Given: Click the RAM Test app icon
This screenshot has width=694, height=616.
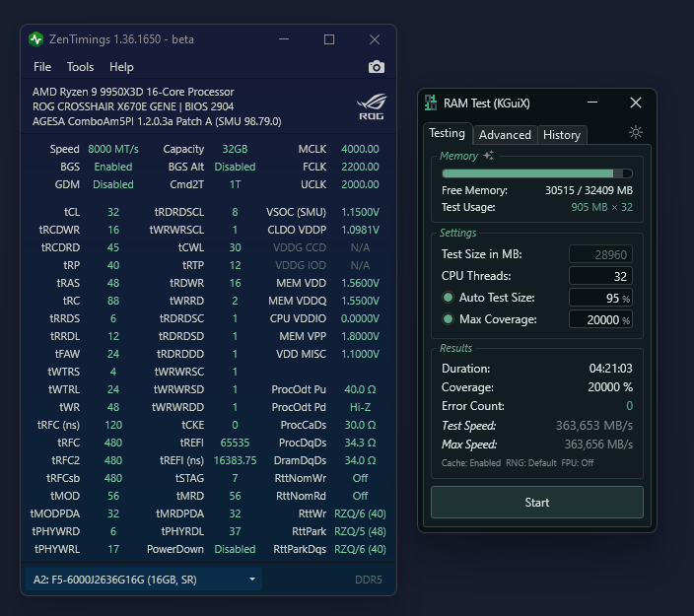Looking at the screenshot, I should point(430,103).
